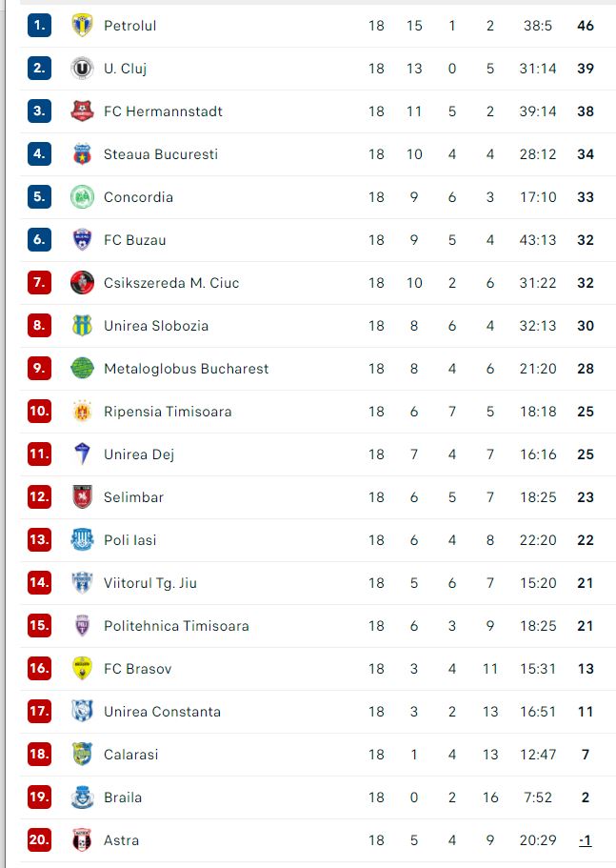Viewport: 616px width, 868px height.
Task: Click the Steaua Bucuresti crest
Action: 82,154
